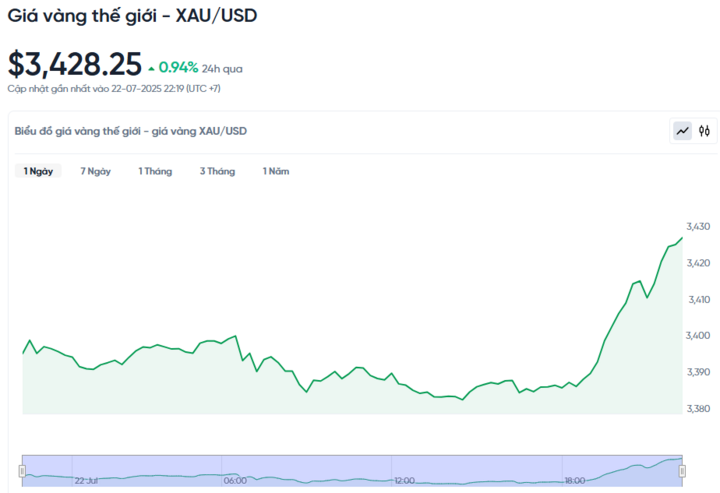Click the 06:00 mark in navigator
Image resolution: width=720 pixels, height=493 pixels.
pos(235,481)
